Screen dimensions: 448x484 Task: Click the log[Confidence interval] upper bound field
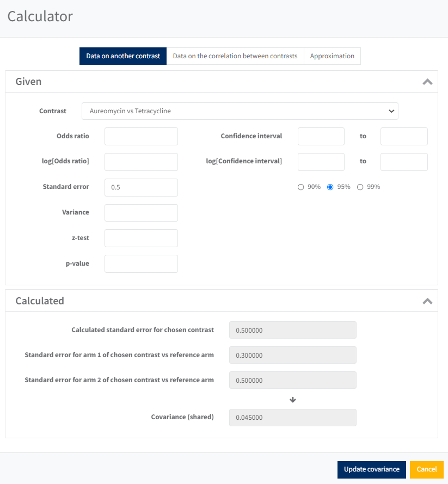coord(403,162)
